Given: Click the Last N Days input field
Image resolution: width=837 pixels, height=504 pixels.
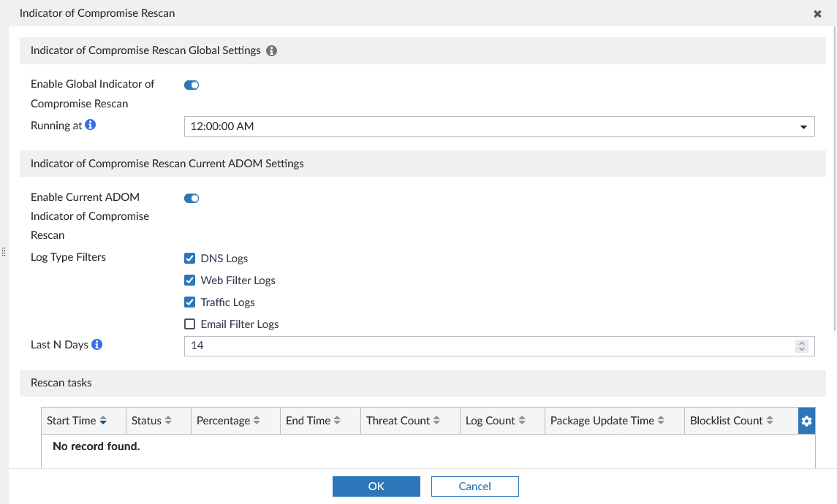Looking at the screenshot, I should click(x=482, y=345).
